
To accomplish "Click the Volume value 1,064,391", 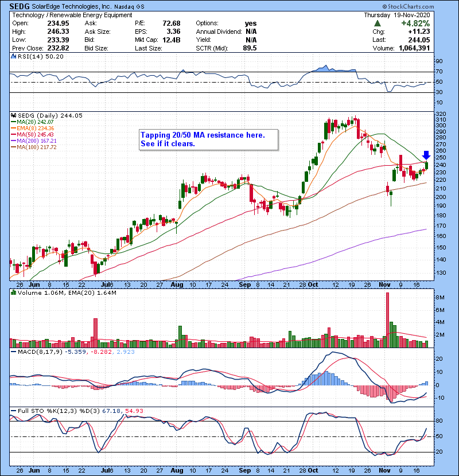I will (x=415, y=48).
